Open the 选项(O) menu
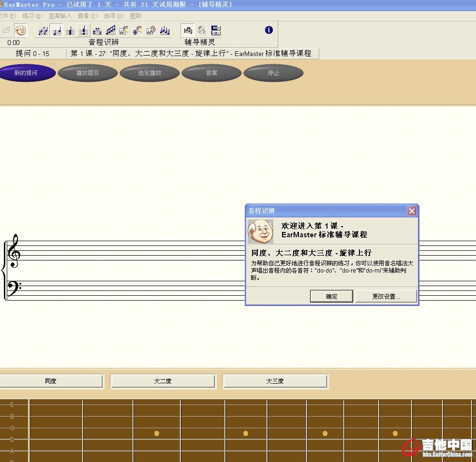The image size is (476, 462). pos(114,16)
